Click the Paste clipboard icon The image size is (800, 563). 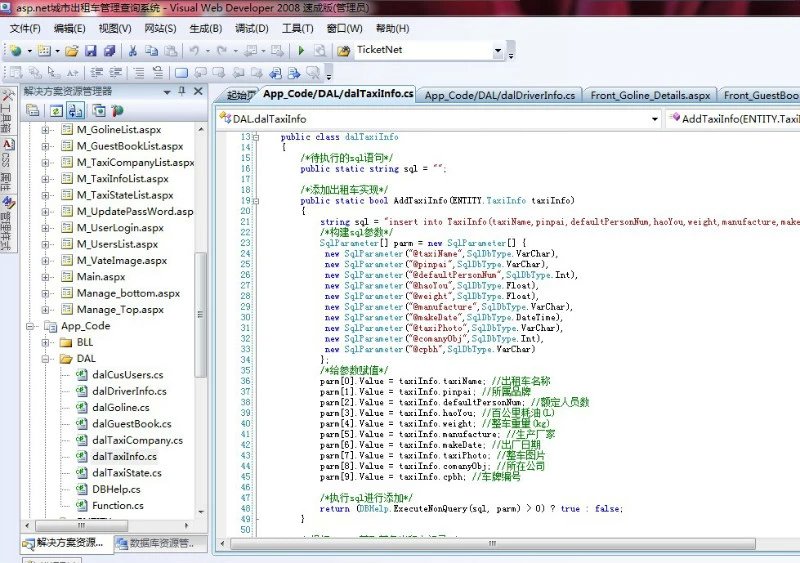171,51
